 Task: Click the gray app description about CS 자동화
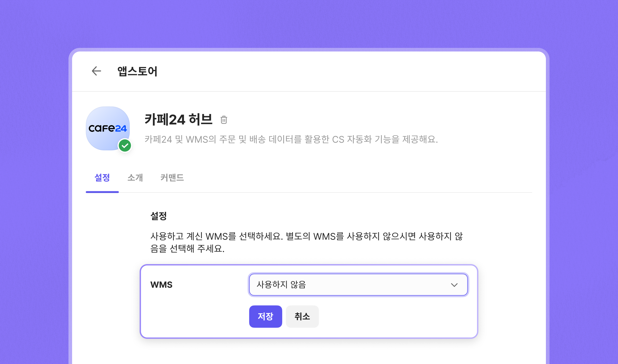(291, 139)
